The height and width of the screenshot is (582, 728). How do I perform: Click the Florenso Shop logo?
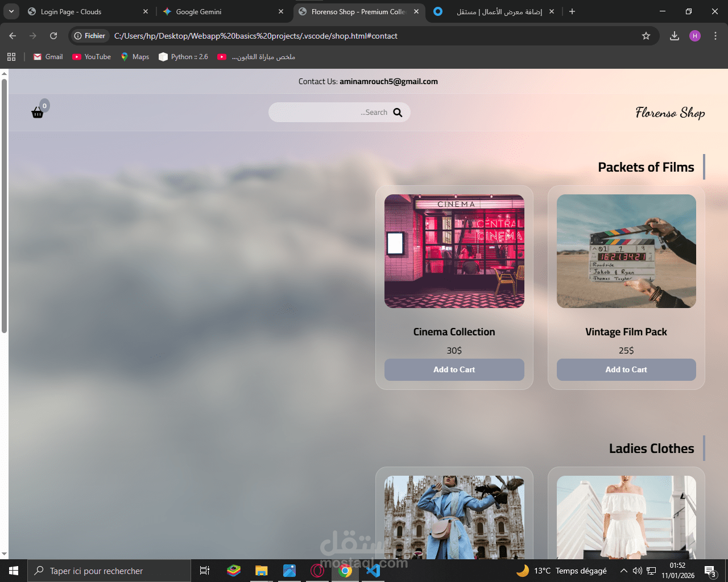coord(670,113)
